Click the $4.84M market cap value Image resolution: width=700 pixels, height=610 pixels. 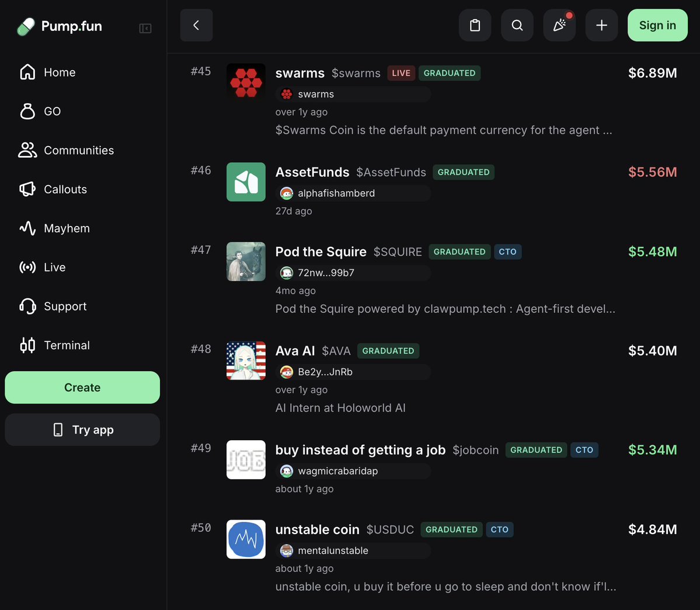[x=652, y=529]
